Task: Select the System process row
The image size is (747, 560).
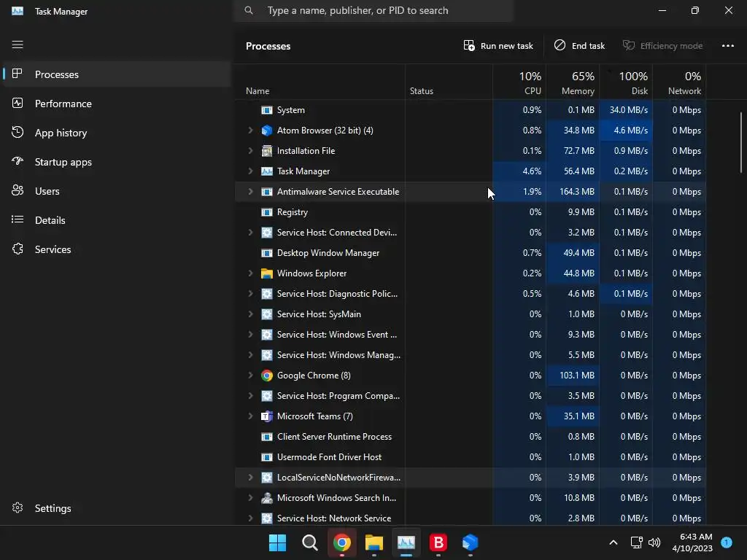Action: pos(471,110)
